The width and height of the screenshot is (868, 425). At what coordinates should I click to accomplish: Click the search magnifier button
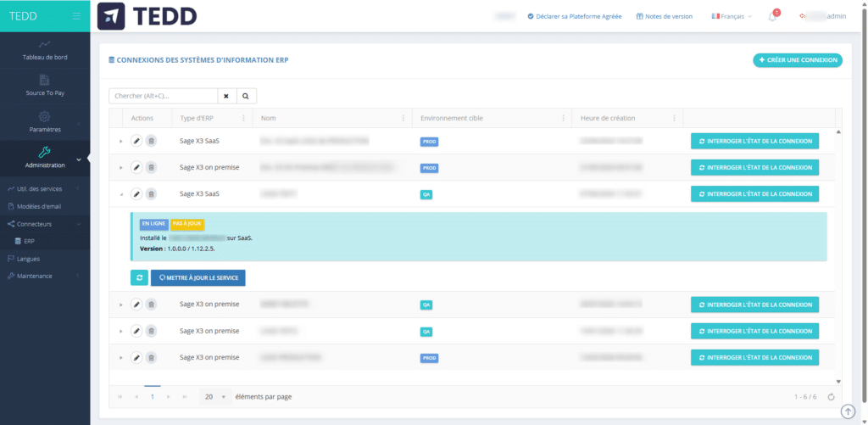tap(246, 96)
